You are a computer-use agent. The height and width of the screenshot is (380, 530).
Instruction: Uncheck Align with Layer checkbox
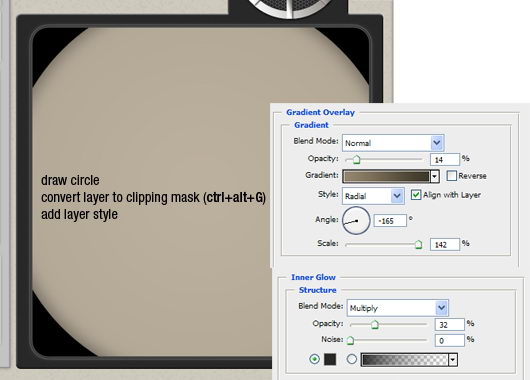(x=416, y=195)
